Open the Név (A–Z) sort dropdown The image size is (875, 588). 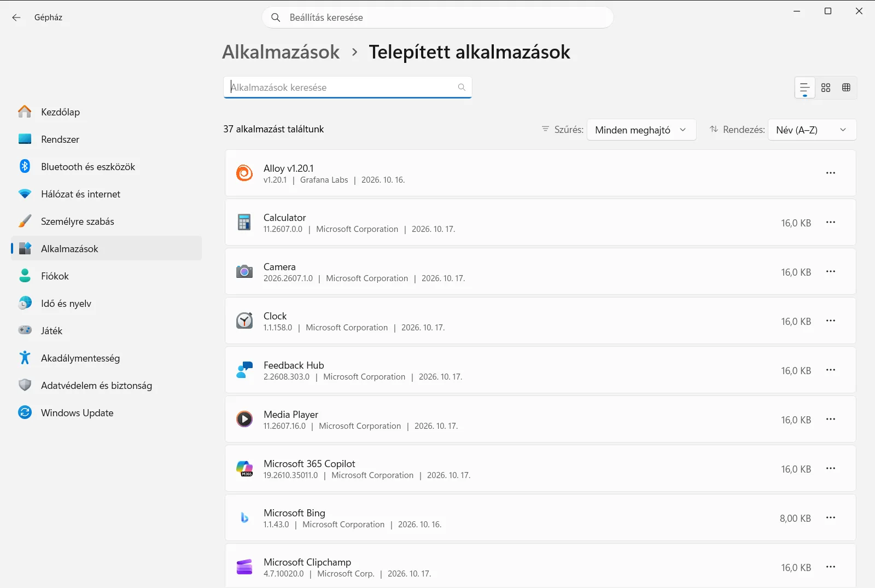click(x=812, y=130)
